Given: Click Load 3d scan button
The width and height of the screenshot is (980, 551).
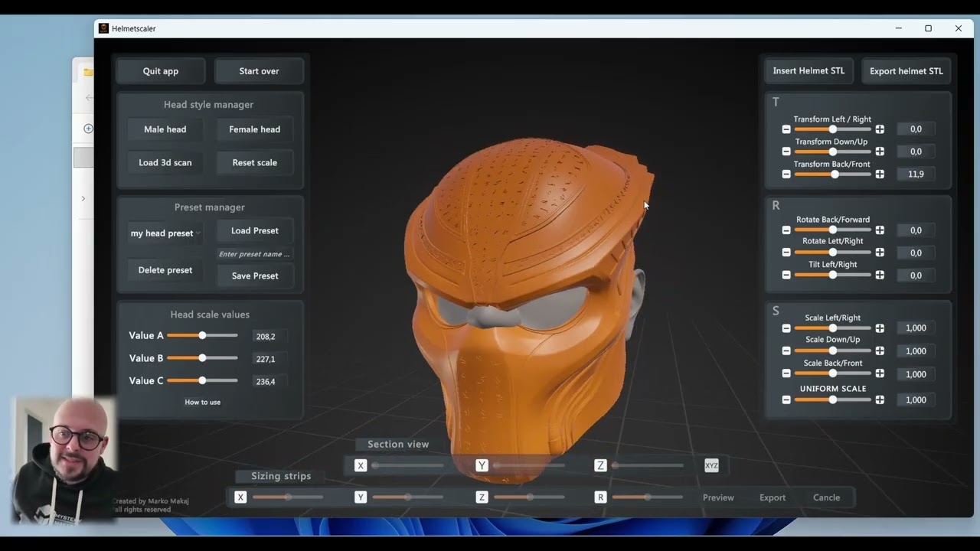Looking at the screenshot, I should (x=165, y=162).
